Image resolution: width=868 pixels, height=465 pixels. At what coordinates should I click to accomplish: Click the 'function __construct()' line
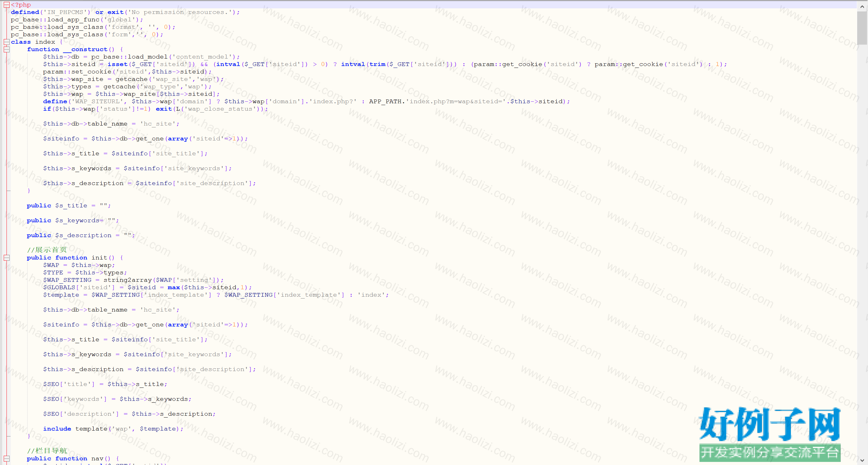tap(75, 49)
